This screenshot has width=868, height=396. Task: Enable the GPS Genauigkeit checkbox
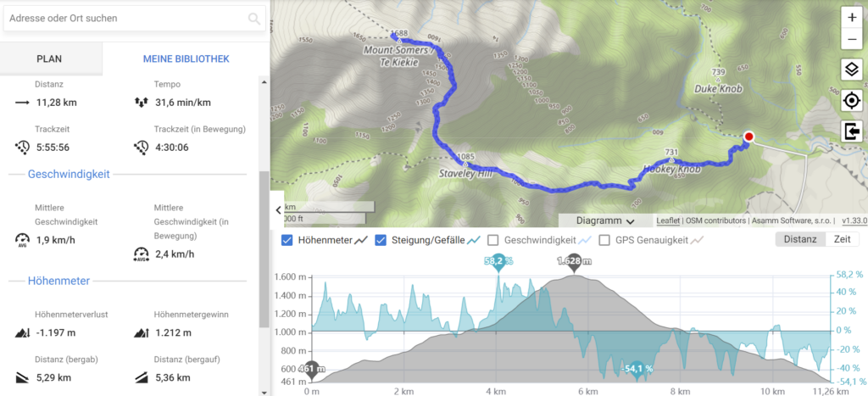(x=604, y=240)
